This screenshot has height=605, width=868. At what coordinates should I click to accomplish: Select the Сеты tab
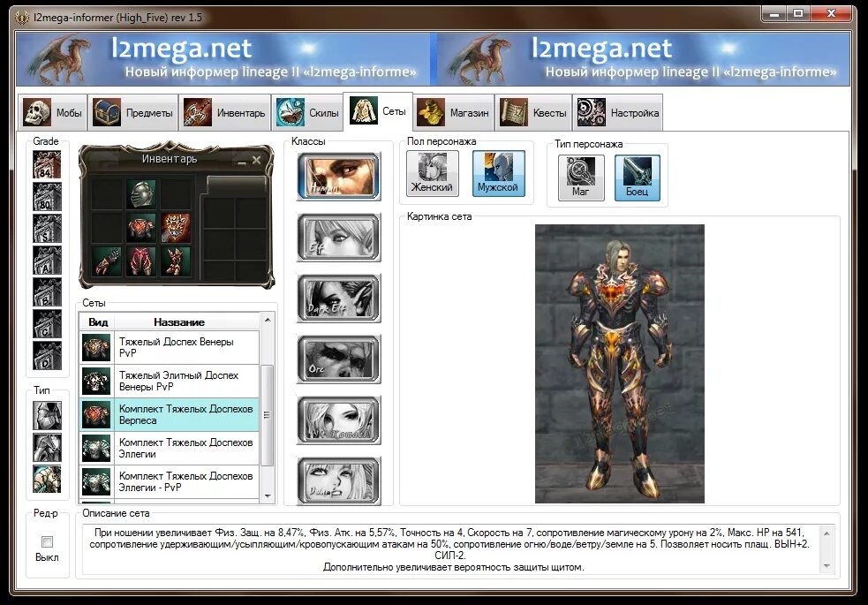(x=378, y=111)
